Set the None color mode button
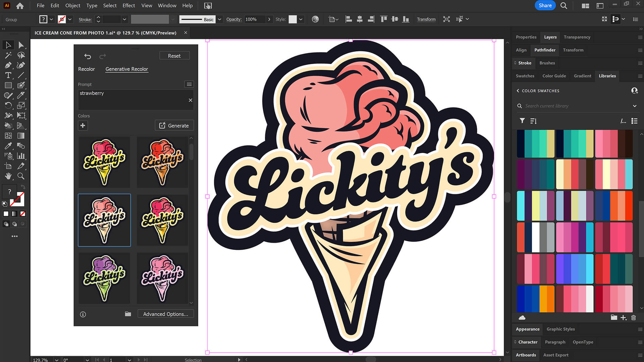 pyautogui.click(x=22, y=214)
